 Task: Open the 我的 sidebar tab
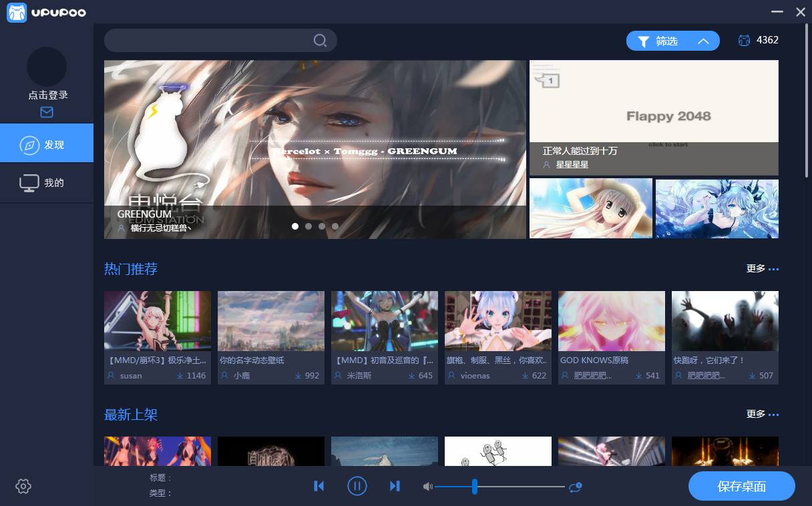47,183
